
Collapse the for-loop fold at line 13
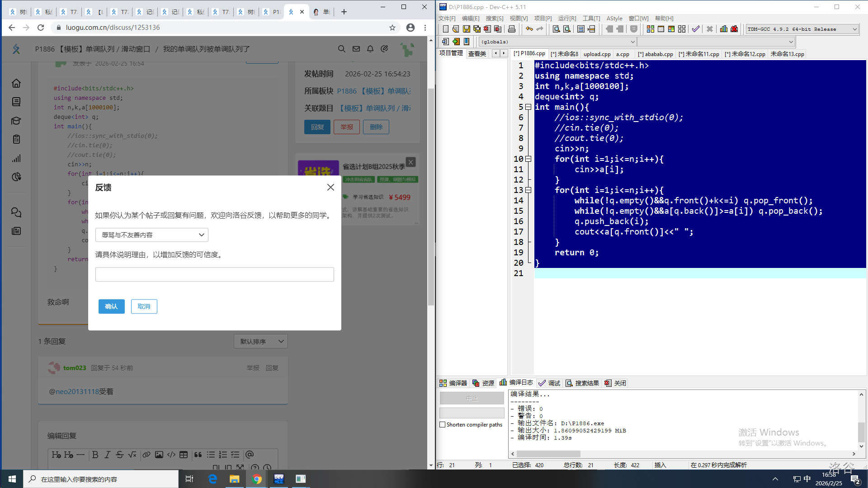coord(528,190)
